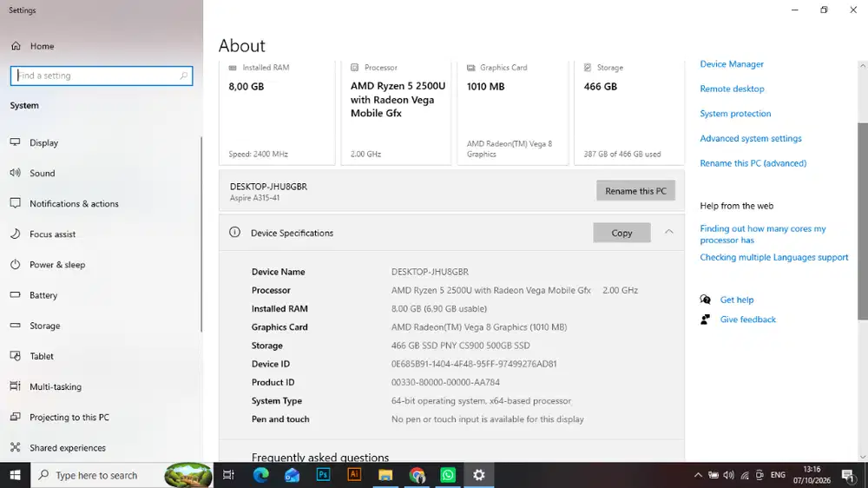Click the Shared experiences icon
This screenshot has width=868, height=488.
[x=15, y=447]
